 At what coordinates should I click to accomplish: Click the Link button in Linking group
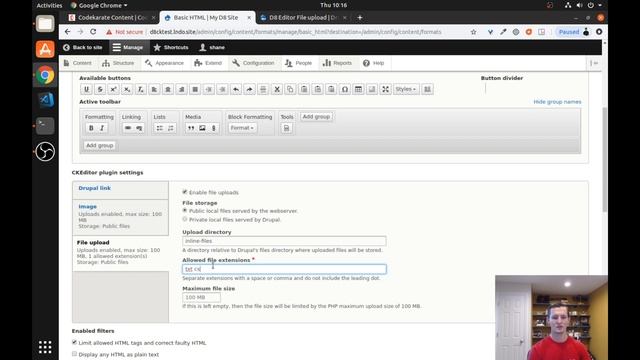pos(128,128)
